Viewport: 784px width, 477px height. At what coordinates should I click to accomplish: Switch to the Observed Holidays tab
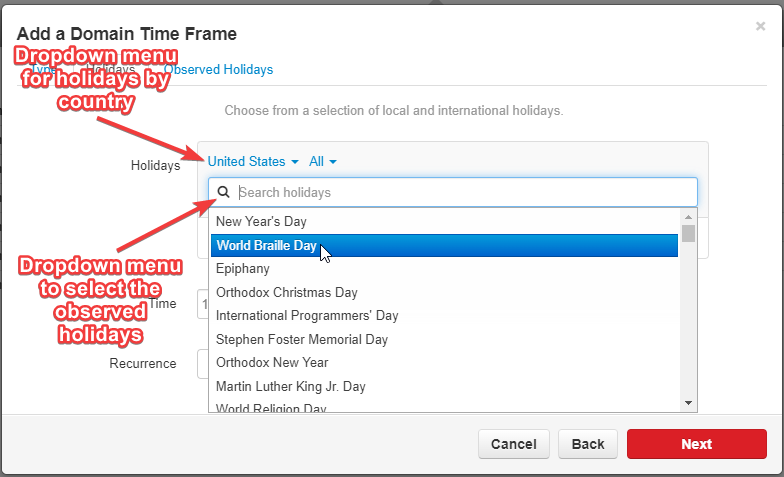click(218, 70)
